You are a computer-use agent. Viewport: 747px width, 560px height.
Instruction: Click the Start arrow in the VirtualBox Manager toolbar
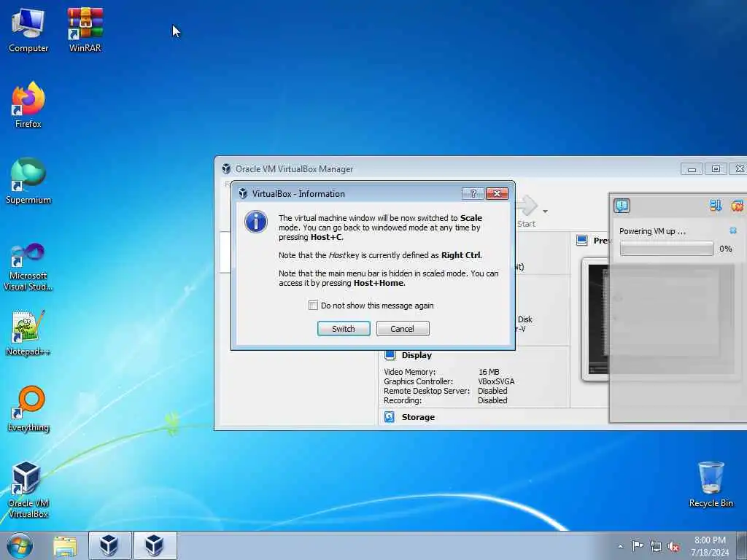(527, 206)
